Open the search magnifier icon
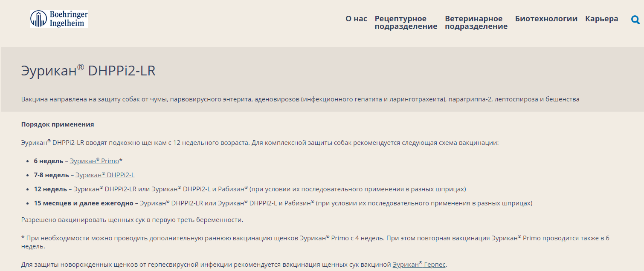644x271 pixels. tap(635, 20)
